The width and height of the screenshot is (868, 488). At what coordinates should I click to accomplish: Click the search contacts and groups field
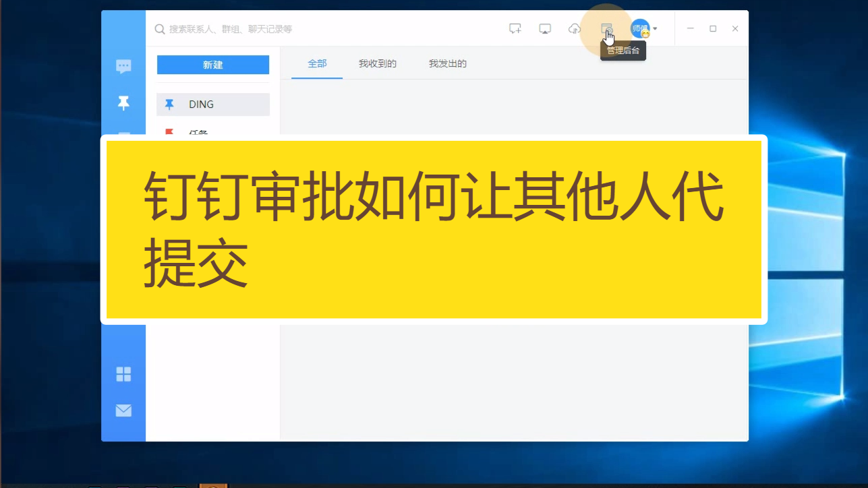(x=230, y=29)
